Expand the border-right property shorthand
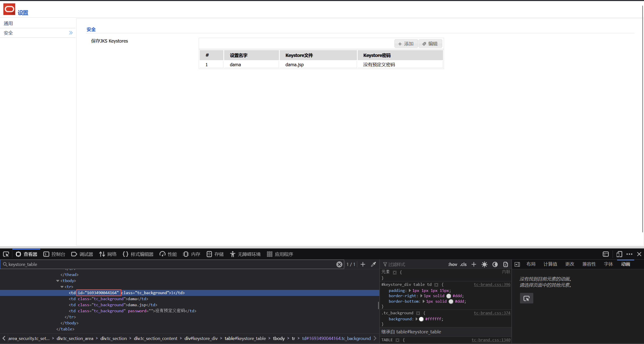The image size is (644, 344). tap(421, 296)
